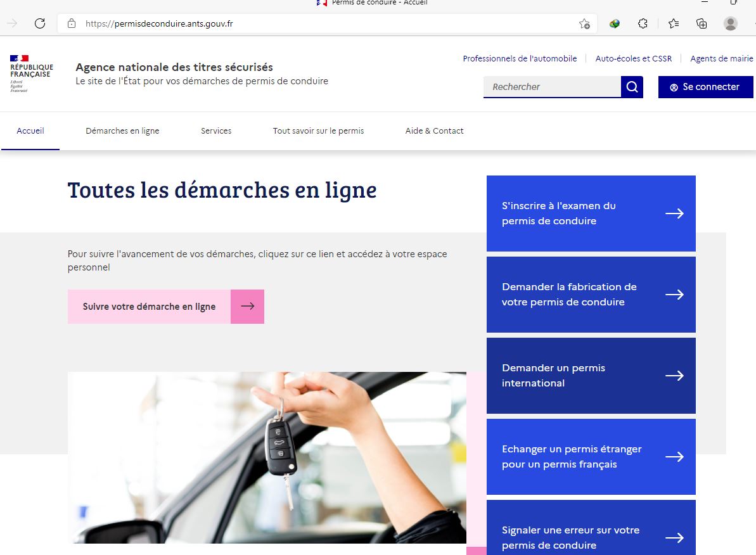Image resolution: width=756 pixels, height=555 pixels.
Task: Click the car key photo
Action: point(267,457)
